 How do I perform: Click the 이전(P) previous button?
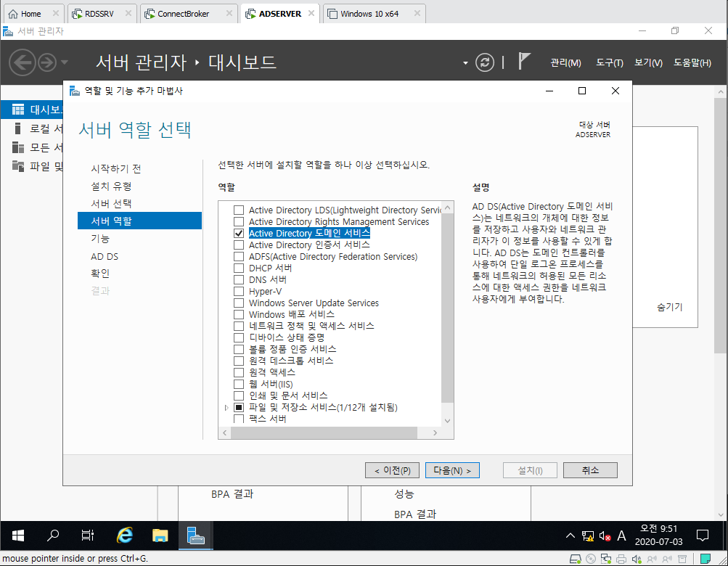point(393,470)
